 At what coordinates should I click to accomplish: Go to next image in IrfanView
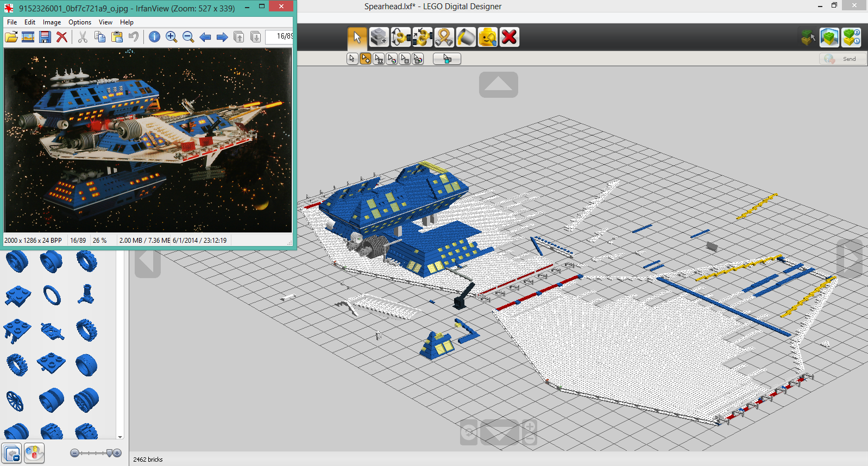click(x=222, y=37)
